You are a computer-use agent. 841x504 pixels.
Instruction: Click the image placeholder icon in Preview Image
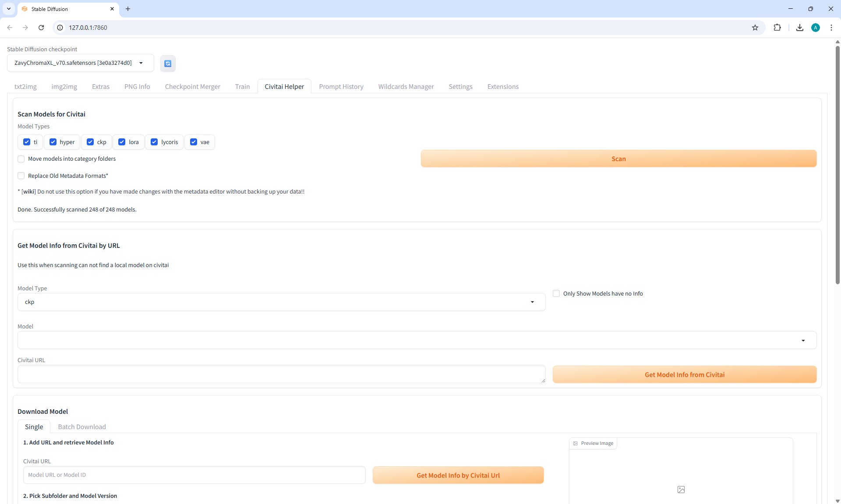click(681, 490)
